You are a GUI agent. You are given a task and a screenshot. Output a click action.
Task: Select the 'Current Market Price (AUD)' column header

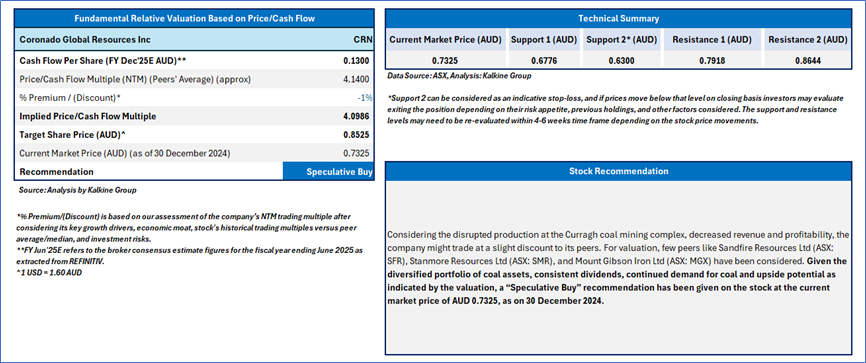445,40
